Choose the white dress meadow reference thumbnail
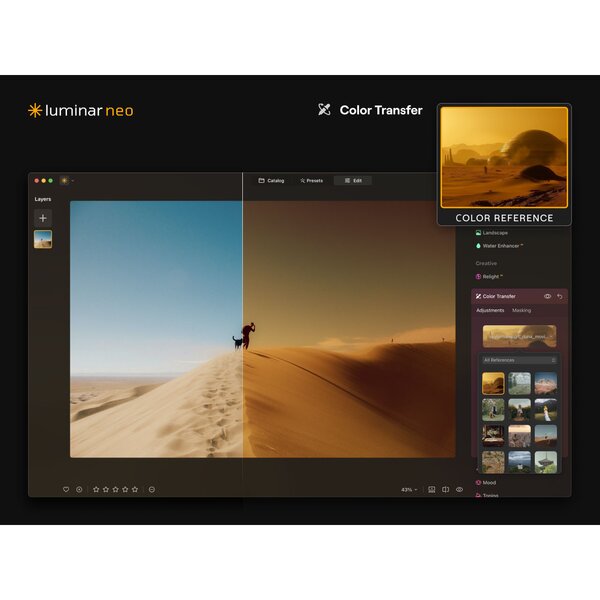 [x=546, y=410]
